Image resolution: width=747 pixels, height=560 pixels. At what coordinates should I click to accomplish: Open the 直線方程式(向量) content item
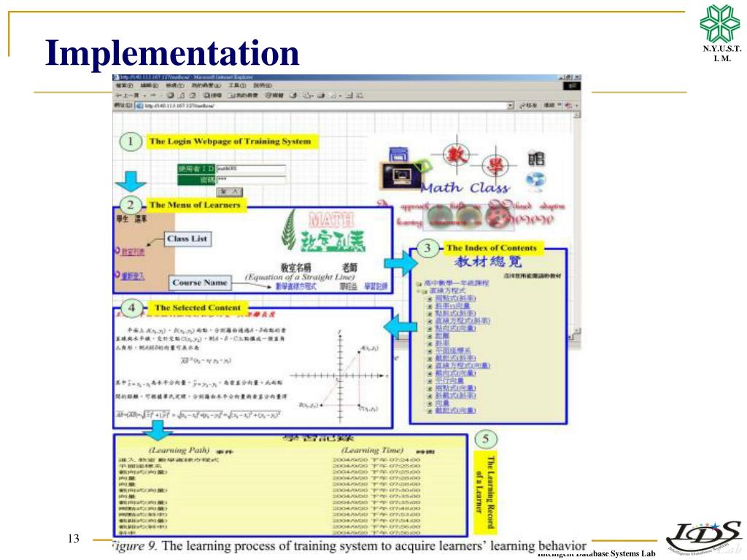click(x=462, y=365)
